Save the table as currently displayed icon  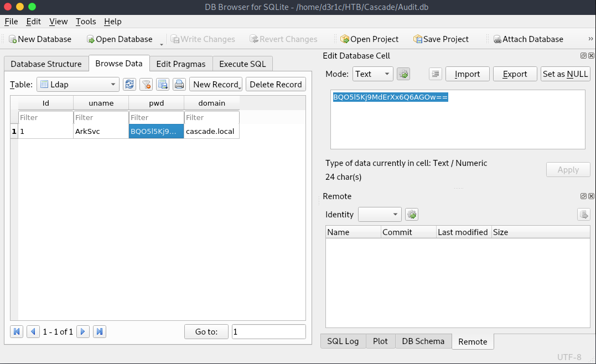[163, 84]
